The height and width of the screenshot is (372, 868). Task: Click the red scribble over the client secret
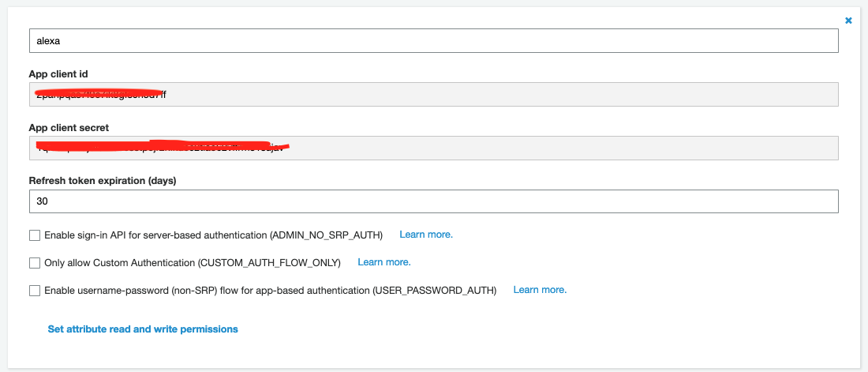point(163,146)
